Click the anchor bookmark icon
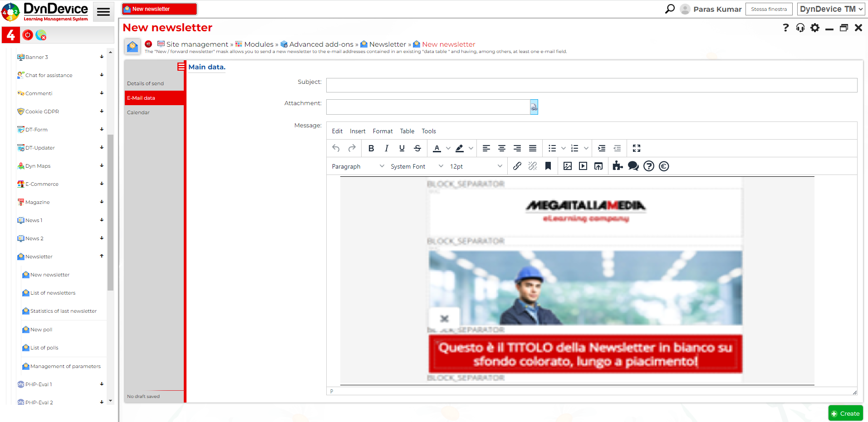Viewport: 868px width, 422px height. click(548, 166)
